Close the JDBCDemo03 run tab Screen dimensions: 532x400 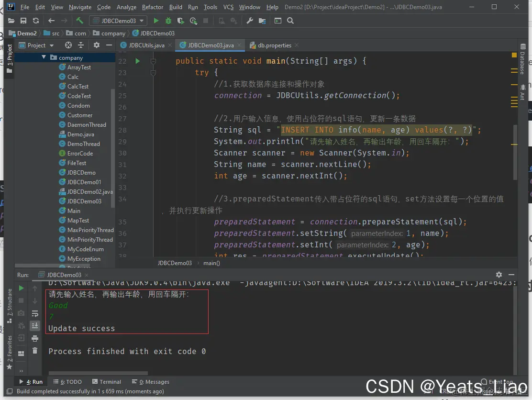(87, 275)
